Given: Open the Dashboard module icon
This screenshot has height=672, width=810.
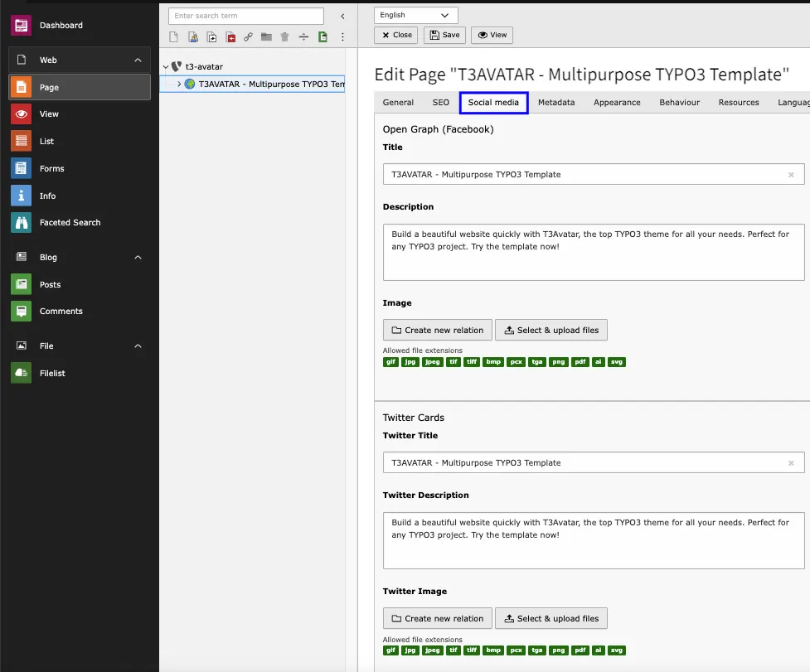Looking at the screenshot, I should point(22,26).
